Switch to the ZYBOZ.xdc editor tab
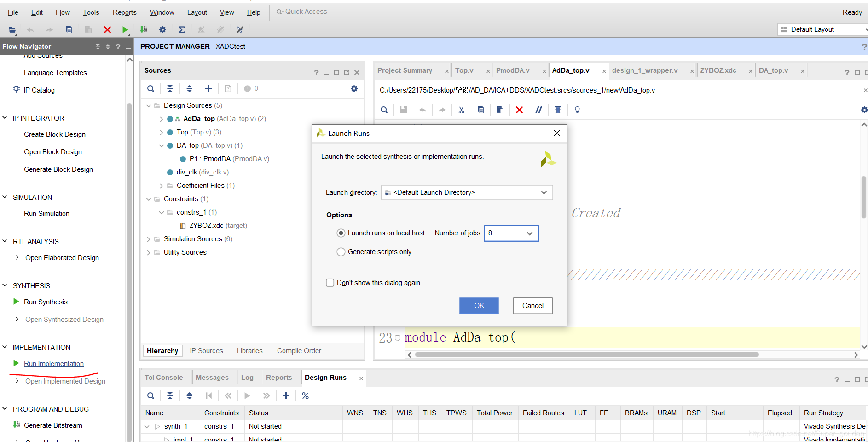 (718, 70)
